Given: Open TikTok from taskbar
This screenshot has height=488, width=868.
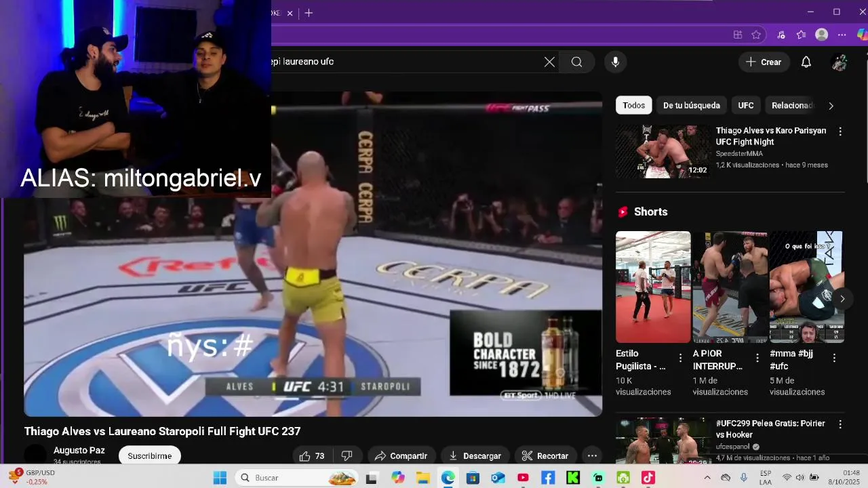Looking at the screenshot, I should tap(648, 478).
